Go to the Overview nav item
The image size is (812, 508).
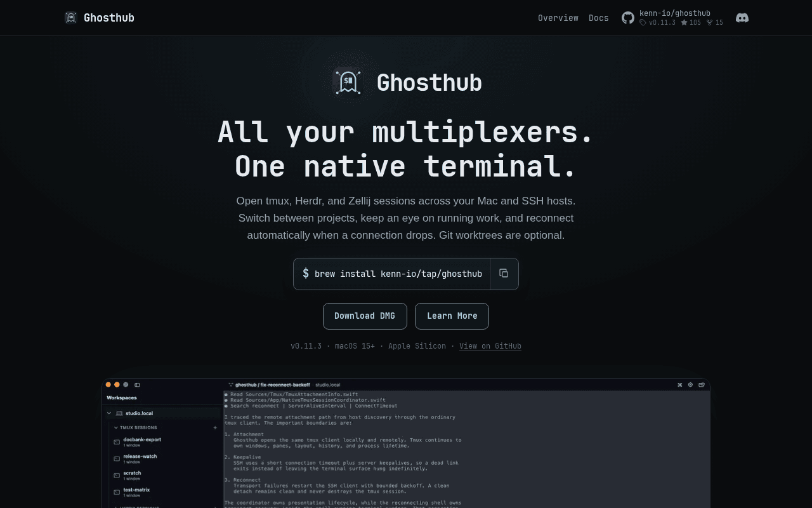pyautogui.click(x=558, y=18)
